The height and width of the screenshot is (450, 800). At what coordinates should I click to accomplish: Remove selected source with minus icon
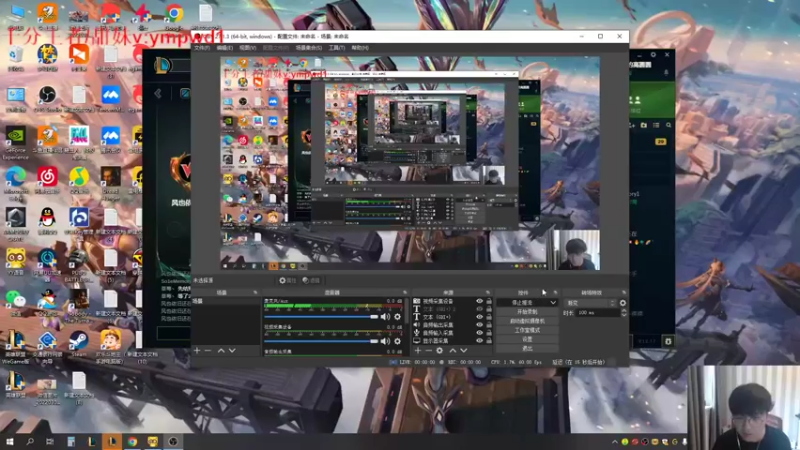pos(429,351)
